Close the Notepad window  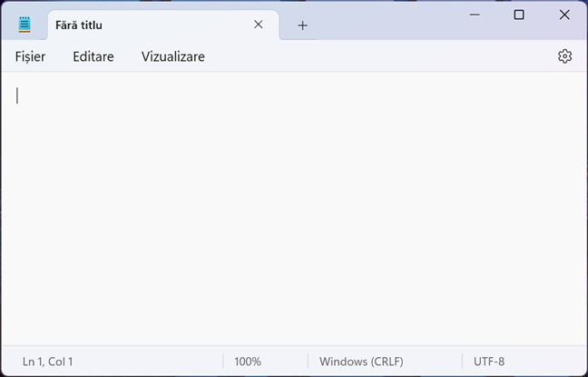coord(564,15)
